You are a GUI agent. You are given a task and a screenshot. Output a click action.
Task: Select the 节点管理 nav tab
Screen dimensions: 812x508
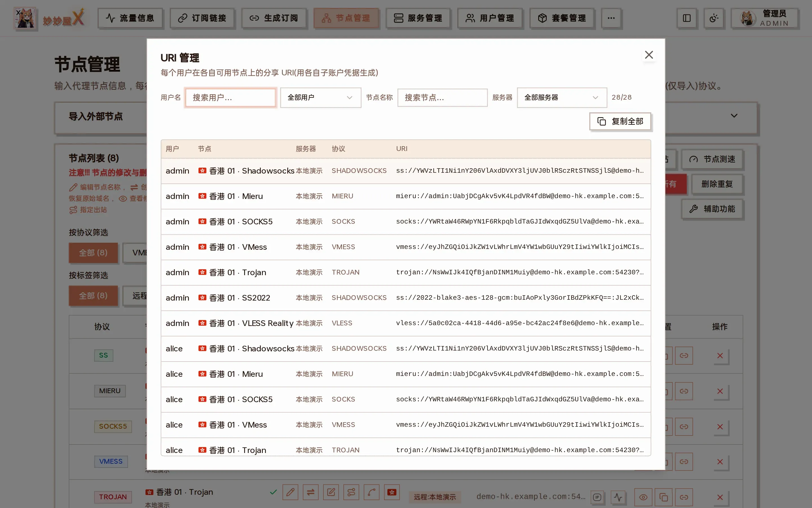coord(346,18)
